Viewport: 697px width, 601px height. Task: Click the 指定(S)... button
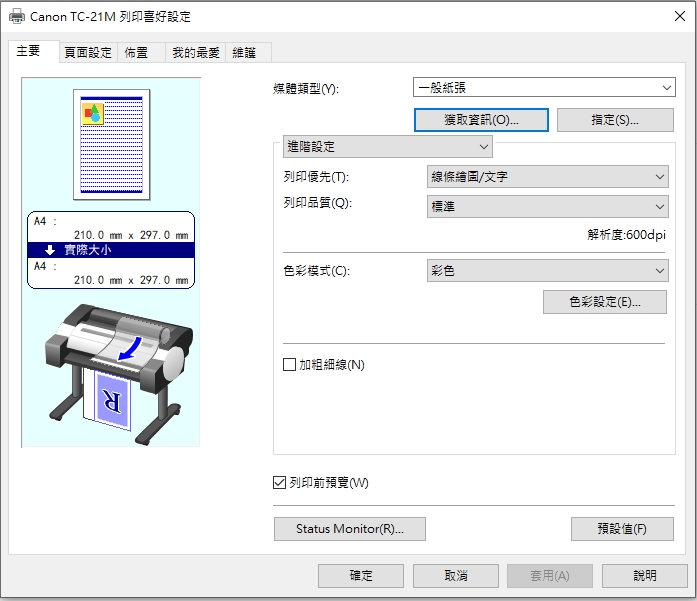615,120
